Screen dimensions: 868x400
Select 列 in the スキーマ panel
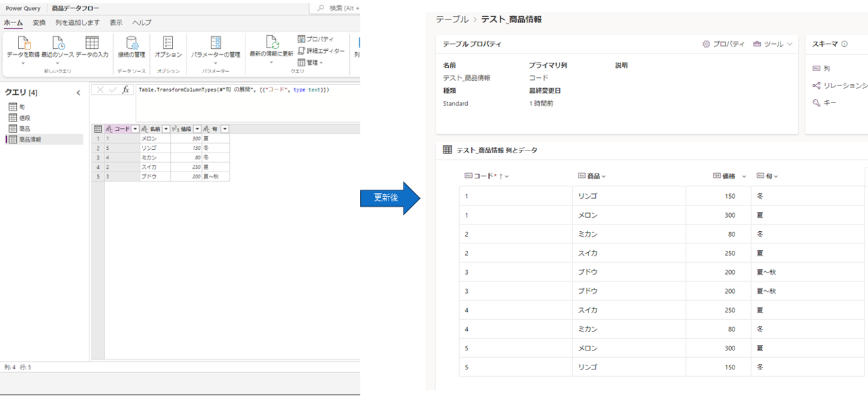click(x=826, y=68)
